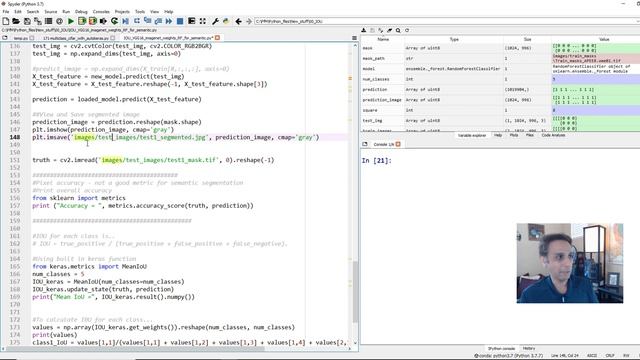Import data into Variable explorer

363,30
